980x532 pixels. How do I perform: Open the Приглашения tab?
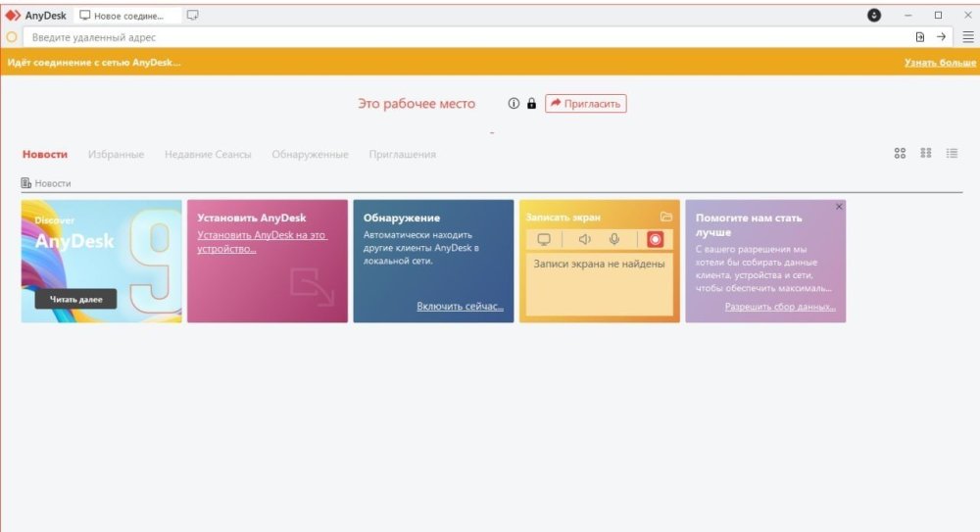pyautogui.click(x=403, y=155)
